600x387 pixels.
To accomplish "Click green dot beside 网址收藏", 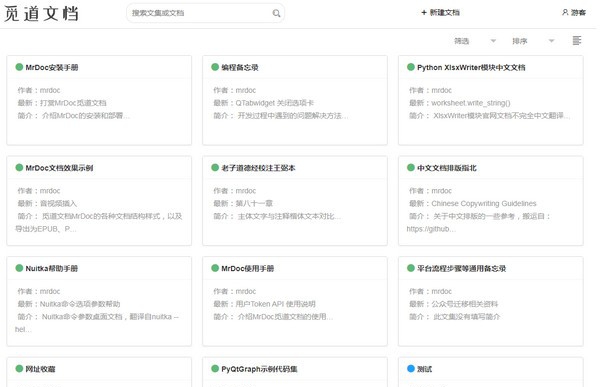I will (19, 369).
